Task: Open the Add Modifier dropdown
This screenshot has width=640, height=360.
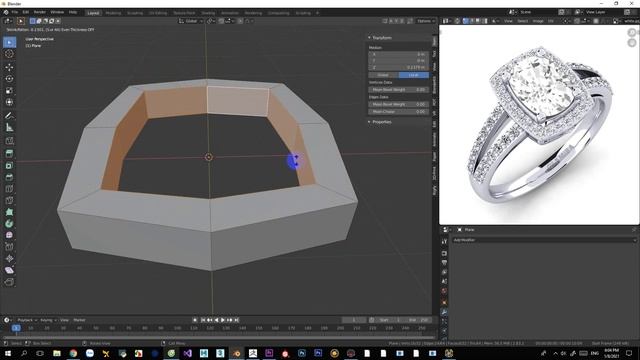Action: pos(544,240)
